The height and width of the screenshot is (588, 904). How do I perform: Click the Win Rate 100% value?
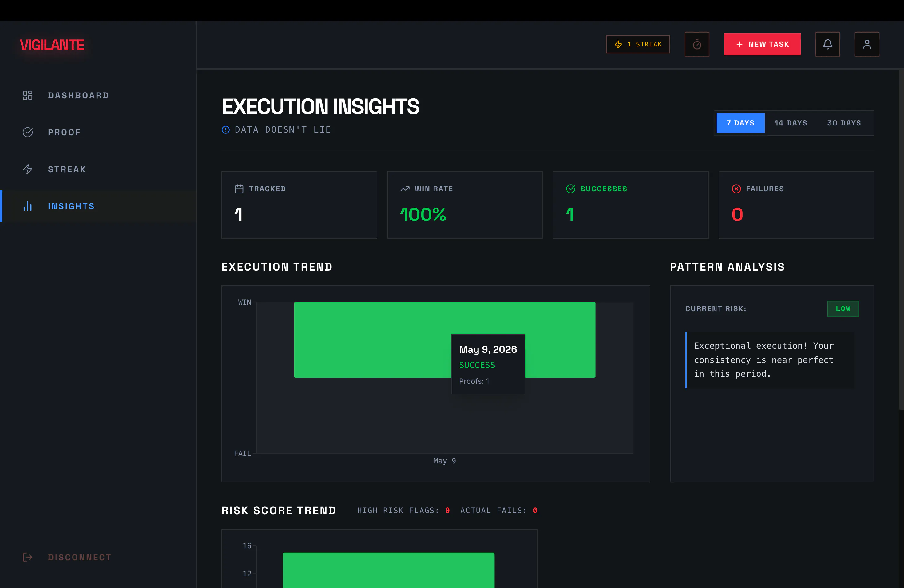point(423,215)
